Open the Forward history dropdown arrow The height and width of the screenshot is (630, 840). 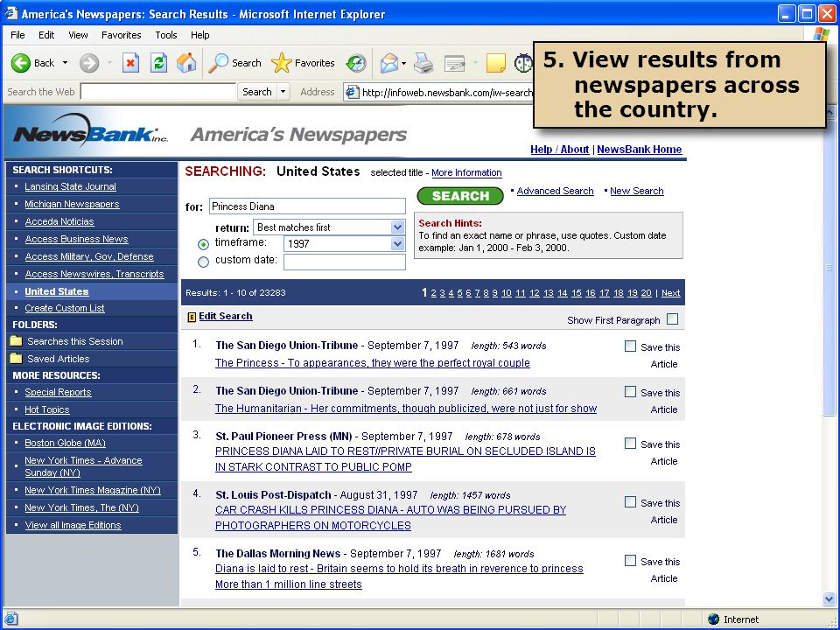click(109, 63)
